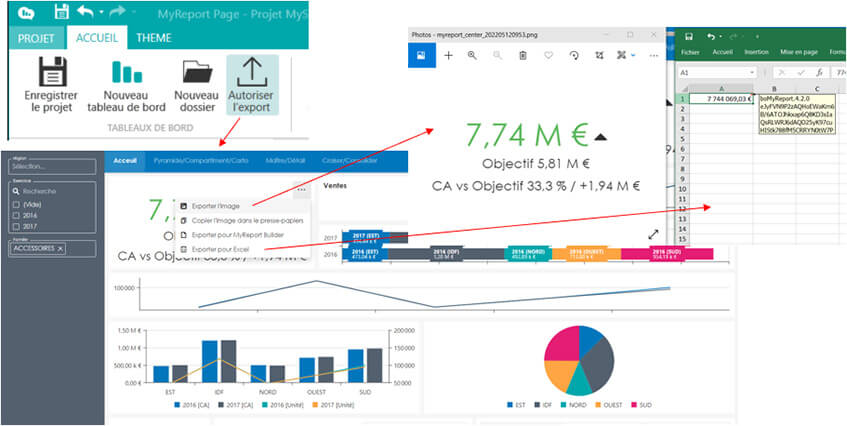
Task: Open the Accueil tab in Excel
Action: point(723,52)
